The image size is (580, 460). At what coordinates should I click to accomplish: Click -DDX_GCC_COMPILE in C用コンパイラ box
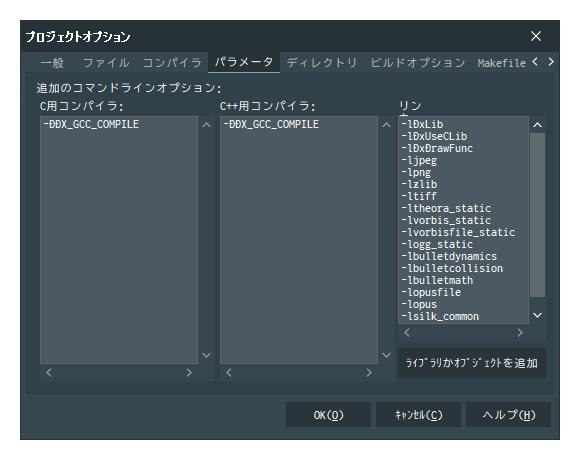point(91,124)
